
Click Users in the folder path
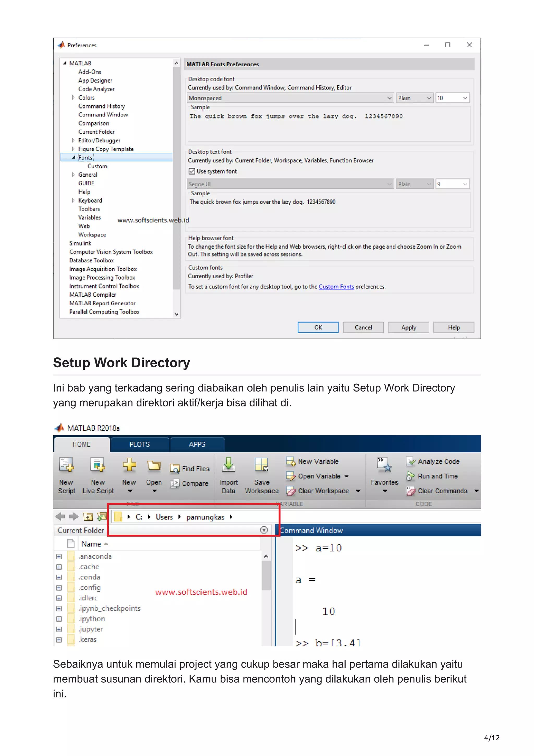pyautogui.click(x=164, y=517)
